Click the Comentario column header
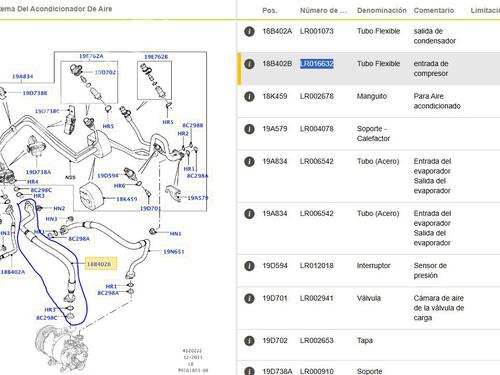Viewport: 500px width, 375px height. (434, 10)
